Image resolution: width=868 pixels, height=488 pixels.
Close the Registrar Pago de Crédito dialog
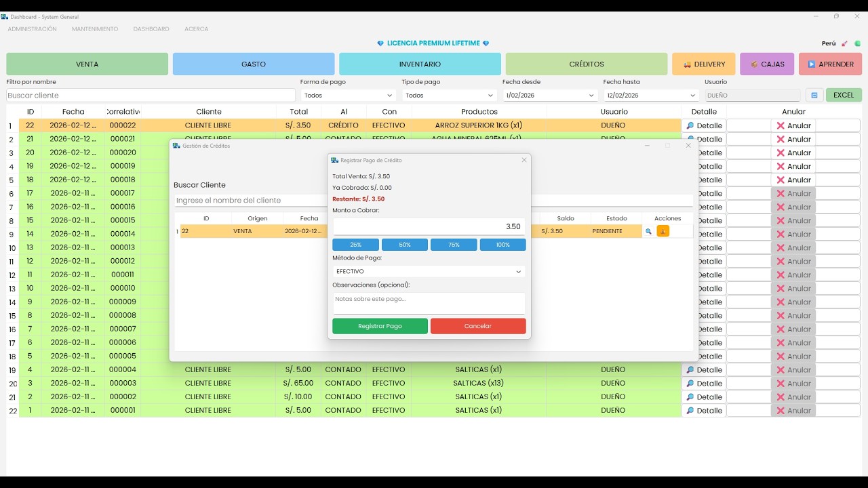click(524, 160)
